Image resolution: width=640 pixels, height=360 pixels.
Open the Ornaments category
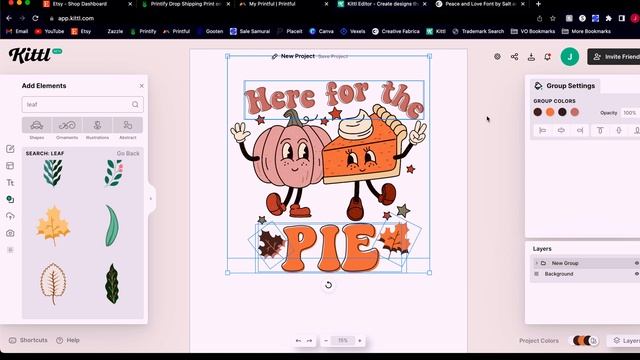67,125
